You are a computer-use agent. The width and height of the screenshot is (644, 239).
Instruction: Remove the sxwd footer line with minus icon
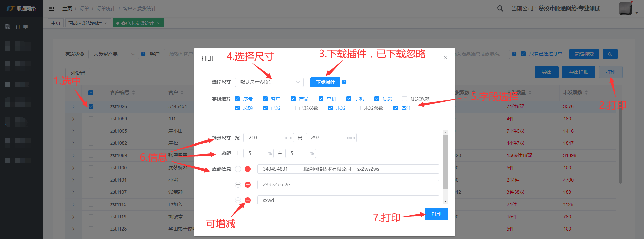(x=248, y=200)
